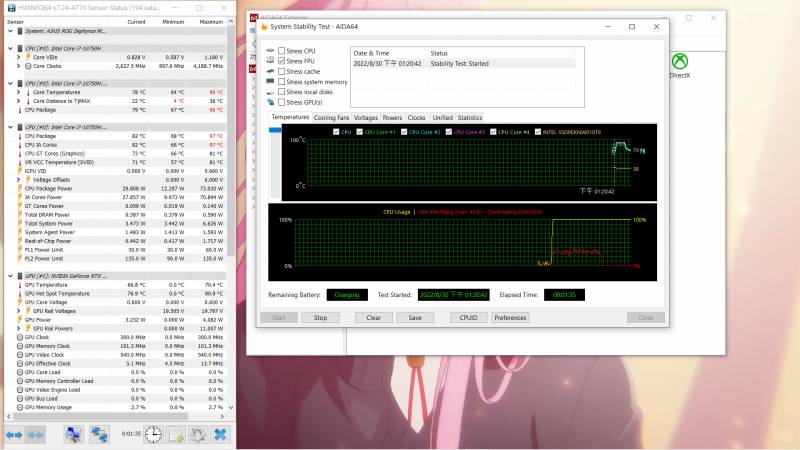Click the CPUID button
The width and height of the screenshot is (800, 450).
tap(468, 317)
